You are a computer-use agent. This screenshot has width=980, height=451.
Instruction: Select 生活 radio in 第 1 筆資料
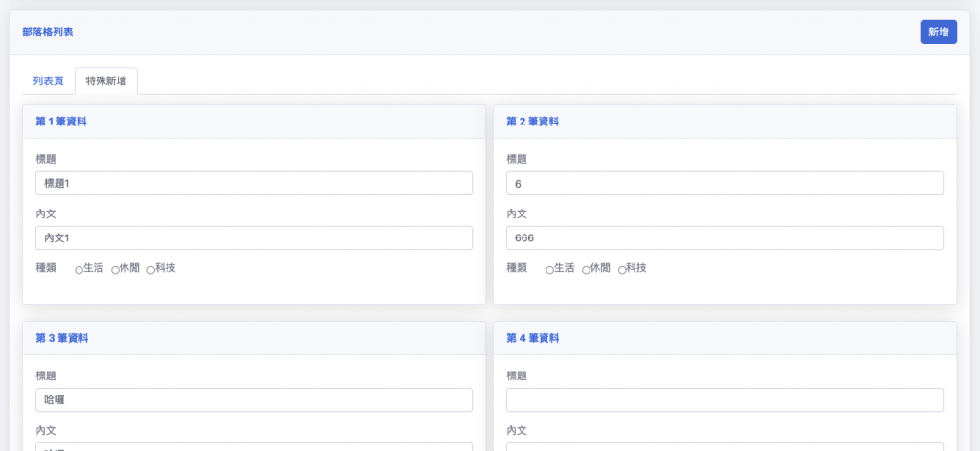tap(78, 270)
